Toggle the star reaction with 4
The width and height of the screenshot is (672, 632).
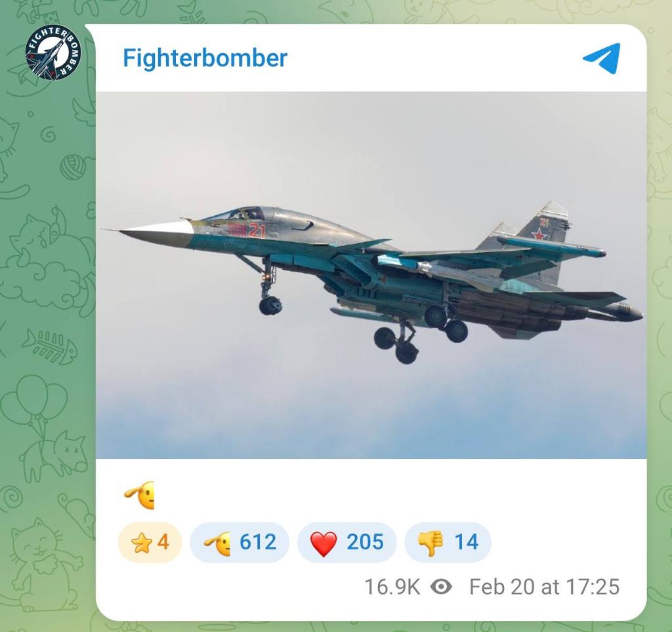(150, 542)
